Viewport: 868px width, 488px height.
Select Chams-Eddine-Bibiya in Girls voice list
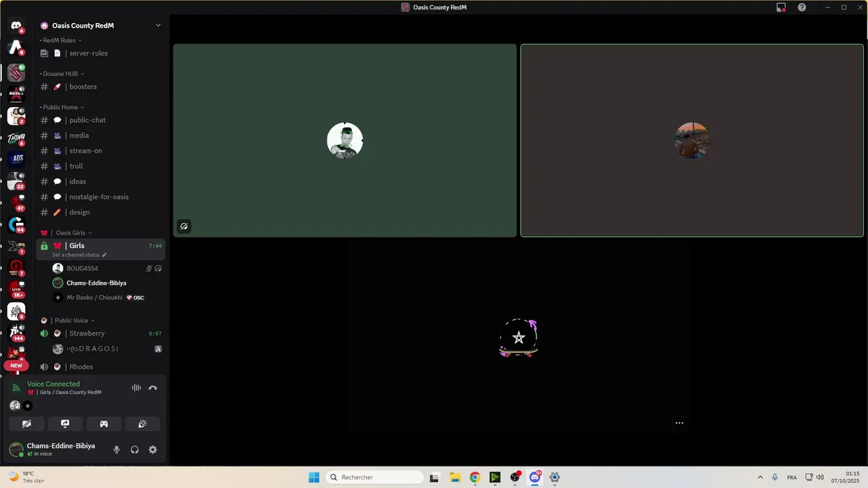point(108,283)
